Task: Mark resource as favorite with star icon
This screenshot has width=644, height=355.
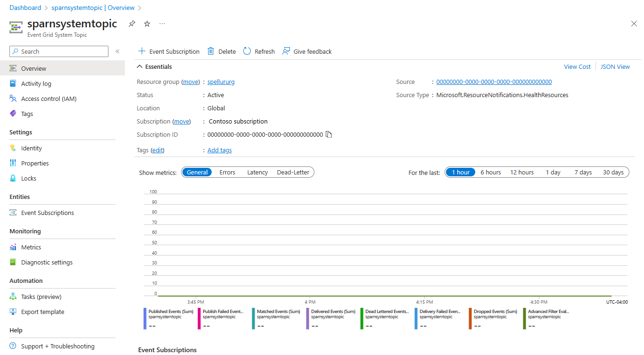Action: tap(147, 24)
